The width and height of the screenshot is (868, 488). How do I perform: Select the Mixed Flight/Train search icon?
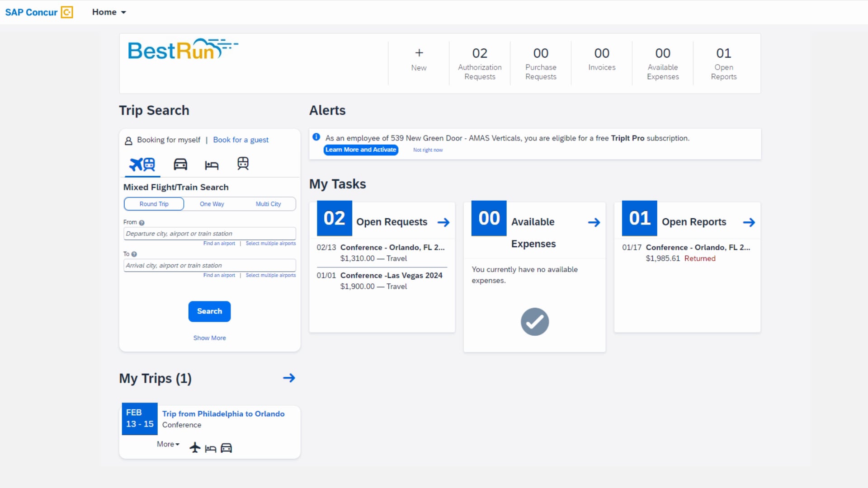142,164
